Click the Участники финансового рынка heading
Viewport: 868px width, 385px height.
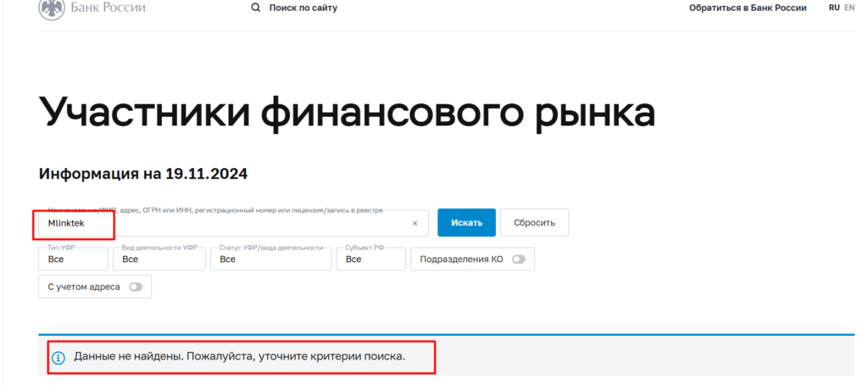[x=347, y=114]
